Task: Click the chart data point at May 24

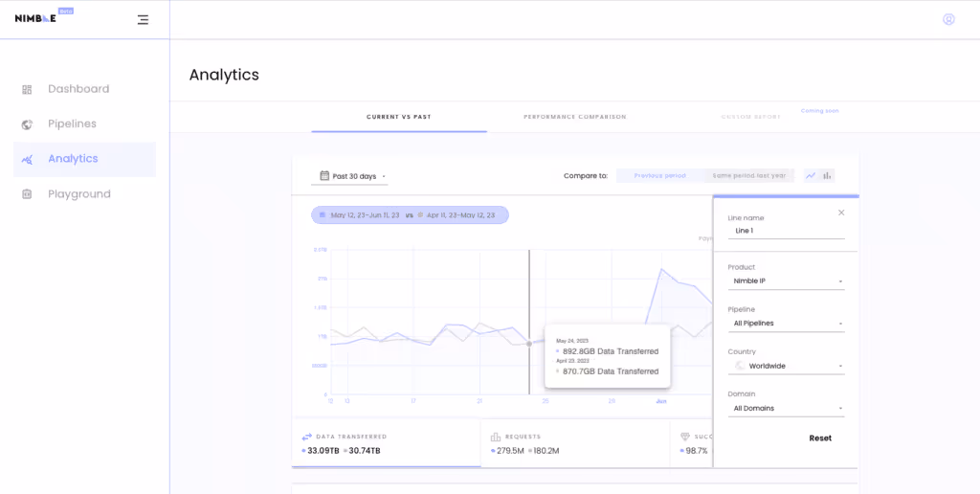Action: coord(529,344)
